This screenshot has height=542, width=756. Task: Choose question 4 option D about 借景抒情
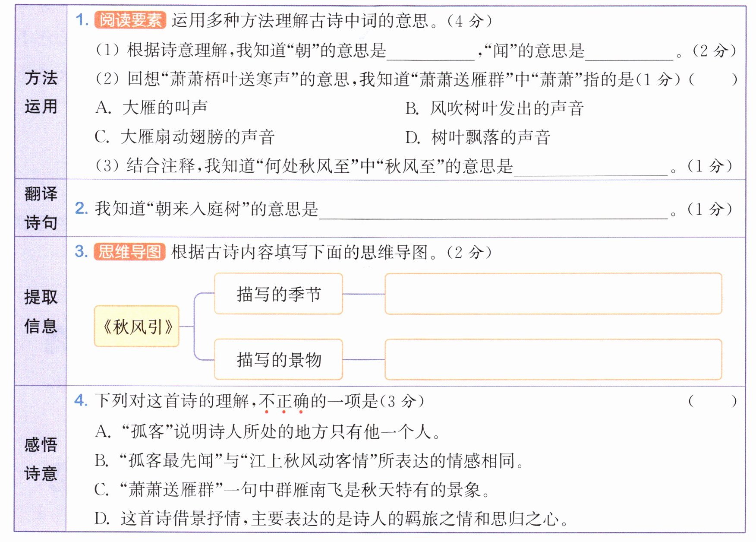[x=331, y=518]
